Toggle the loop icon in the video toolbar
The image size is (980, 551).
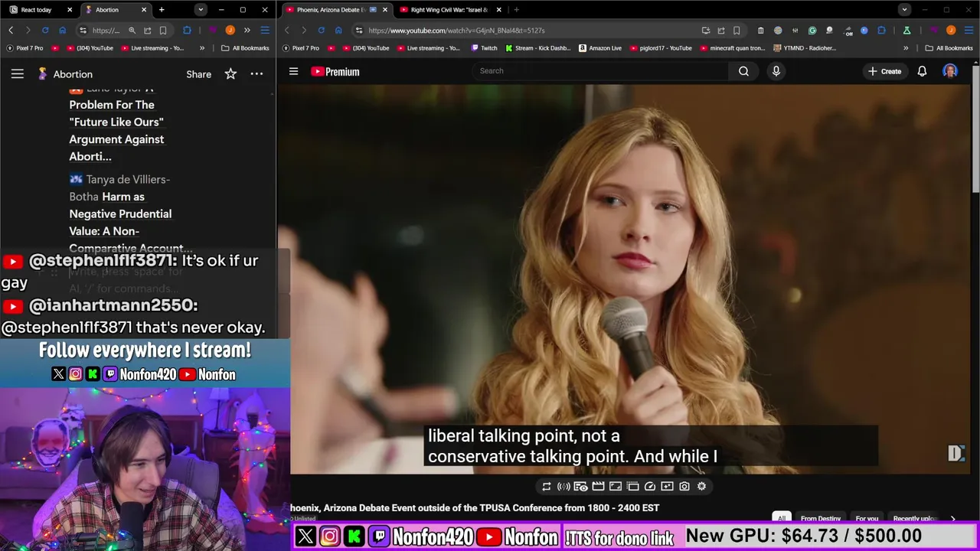547,486
